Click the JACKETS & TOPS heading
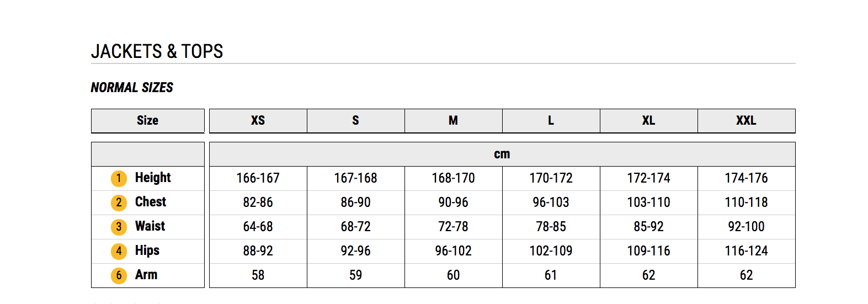The image size is (868, 304). (x=157, y=51)
